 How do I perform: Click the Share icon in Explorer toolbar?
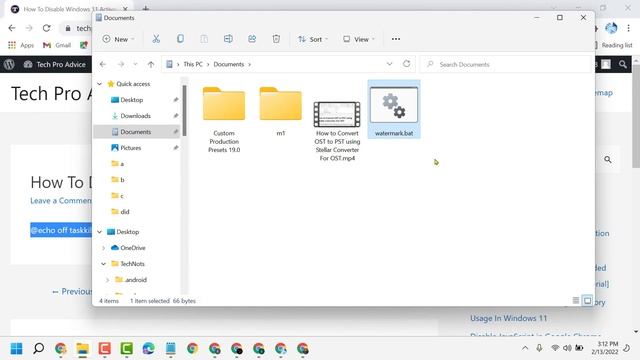click(252, 39)
